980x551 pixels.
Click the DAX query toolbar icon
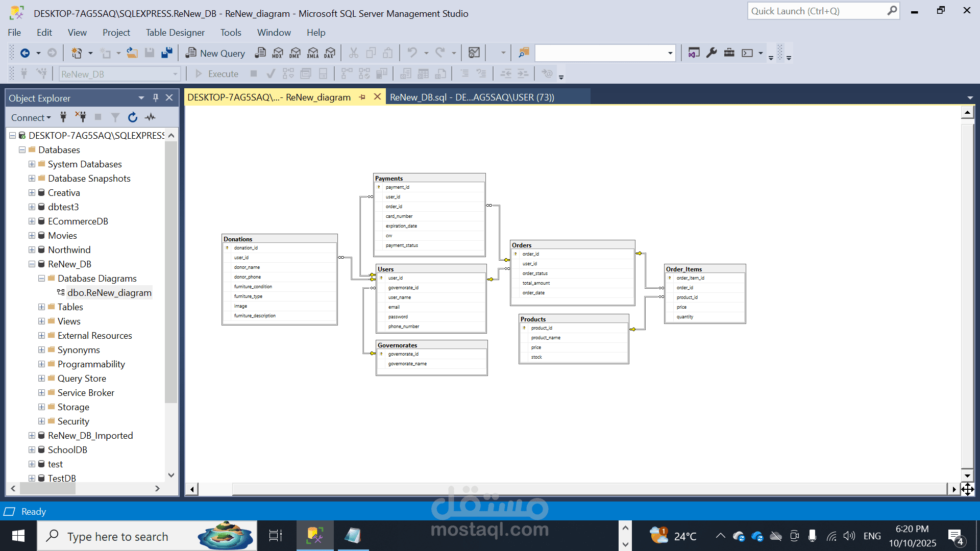pos(330,53)
